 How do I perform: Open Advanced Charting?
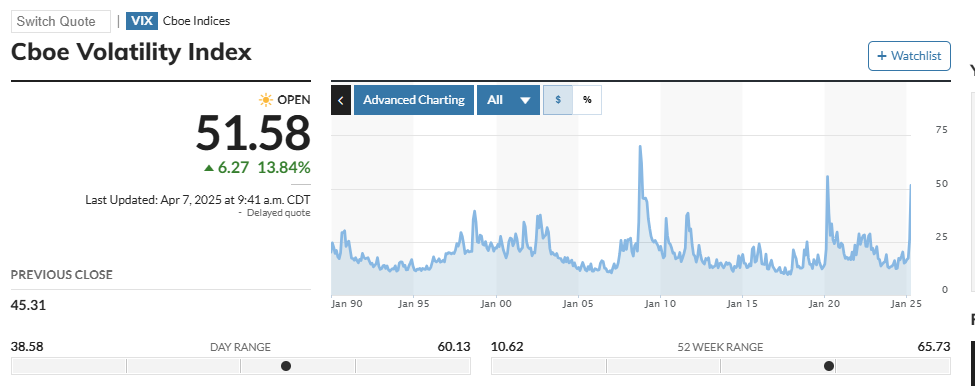click(414, 100)
